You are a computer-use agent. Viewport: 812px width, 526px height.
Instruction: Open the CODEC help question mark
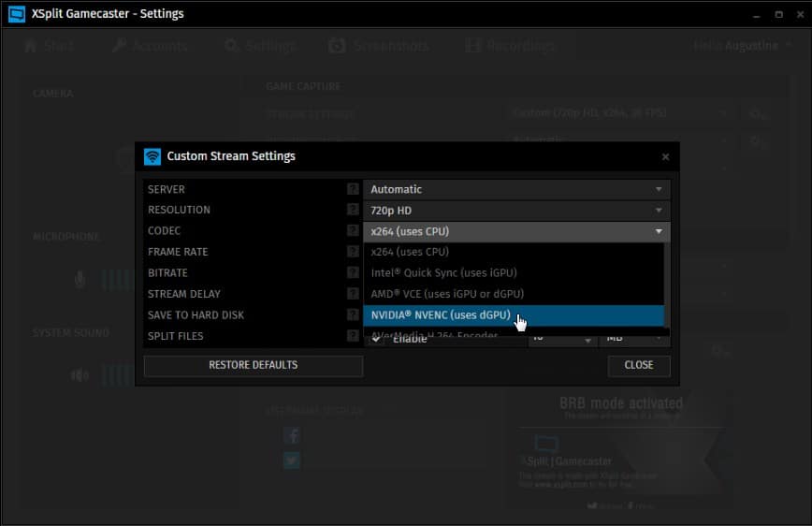[353, 230]
